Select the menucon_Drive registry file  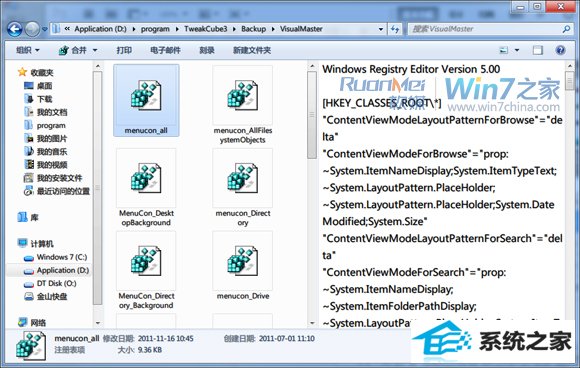tap(243, 266)
